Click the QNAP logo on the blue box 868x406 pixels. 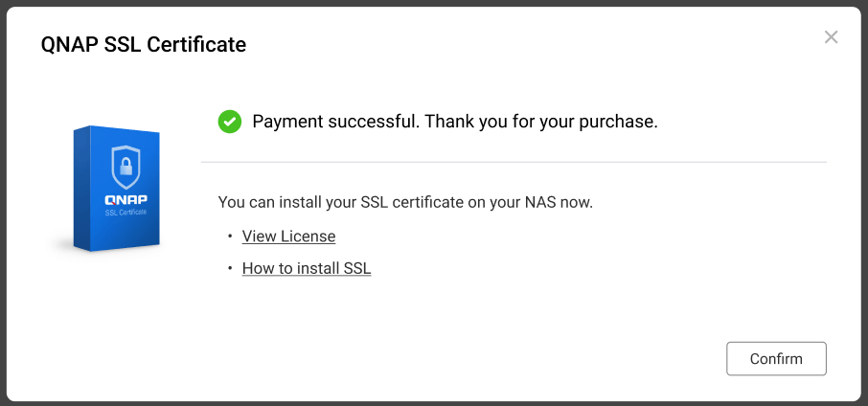point(126,199)
